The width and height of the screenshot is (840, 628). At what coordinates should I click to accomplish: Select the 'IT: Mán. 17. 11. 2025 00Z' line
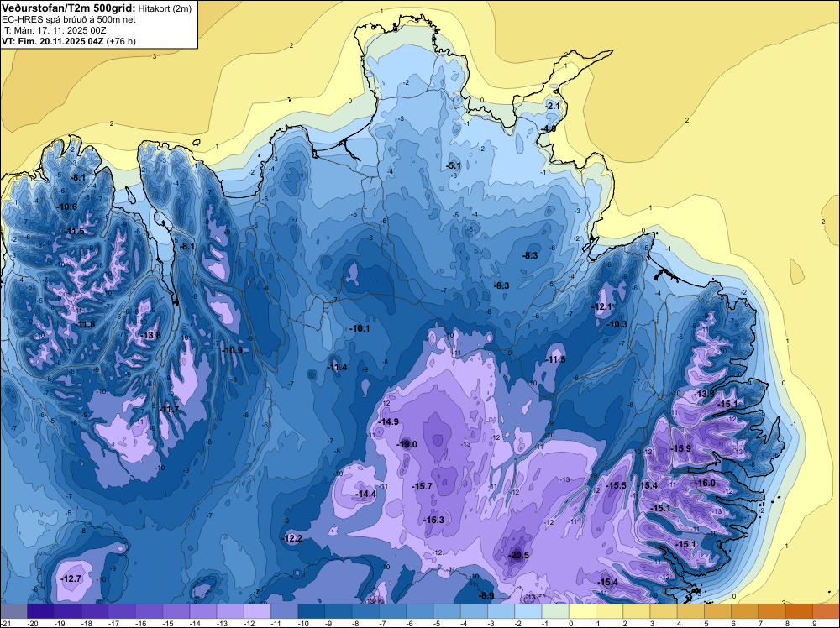54,30
